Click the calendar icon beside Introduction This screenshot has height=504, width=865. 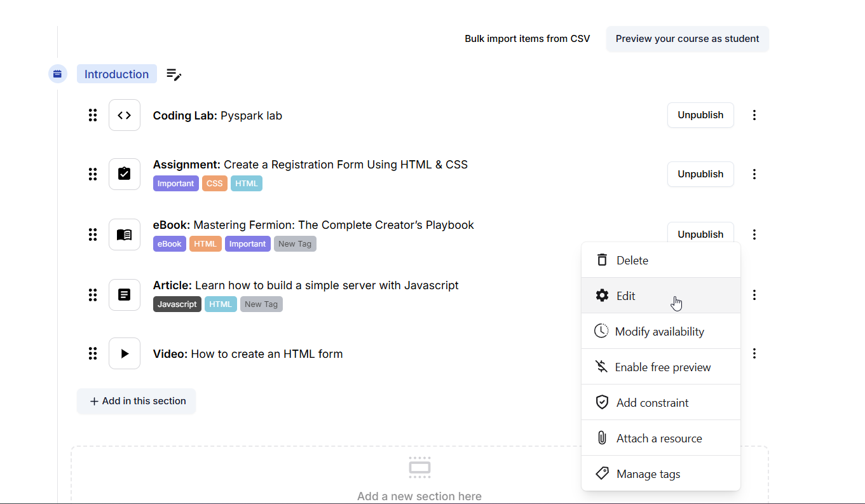coord(57,74)
